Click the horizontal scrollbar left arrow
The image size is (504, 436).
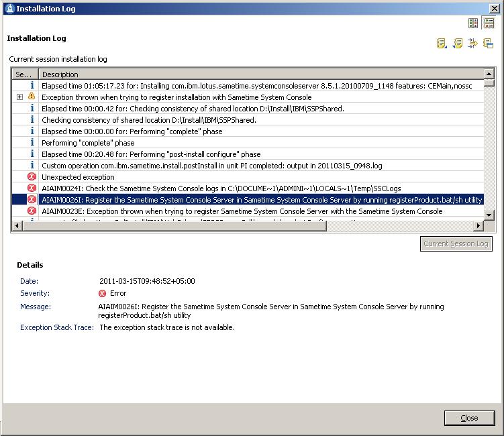click(17, 226)
